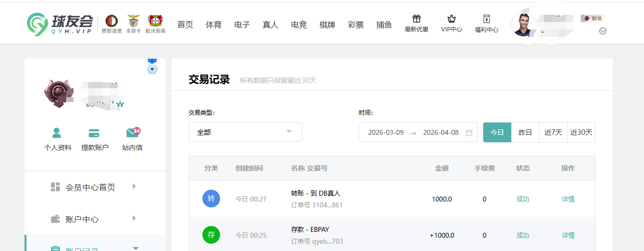Open the 交易类型 dropdown showing 全部
644x251 pixels.
point(245,132)
